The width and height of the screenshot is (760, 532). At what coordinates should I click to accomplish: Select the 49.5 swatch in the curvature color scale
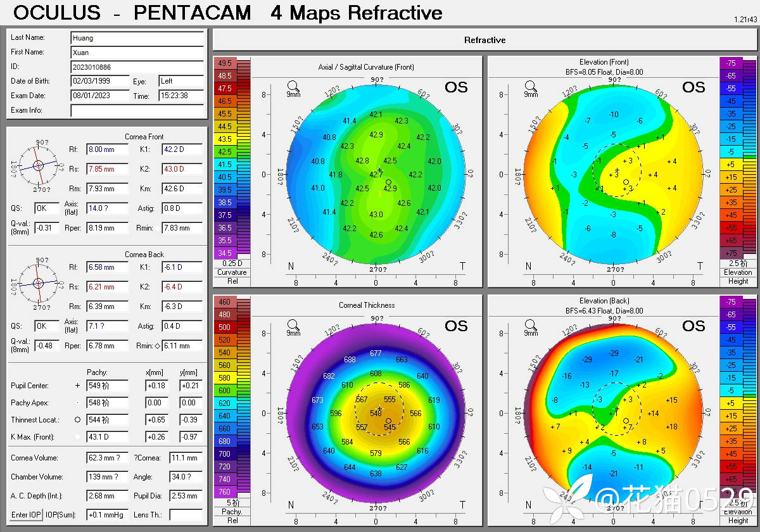pos(225,63)
